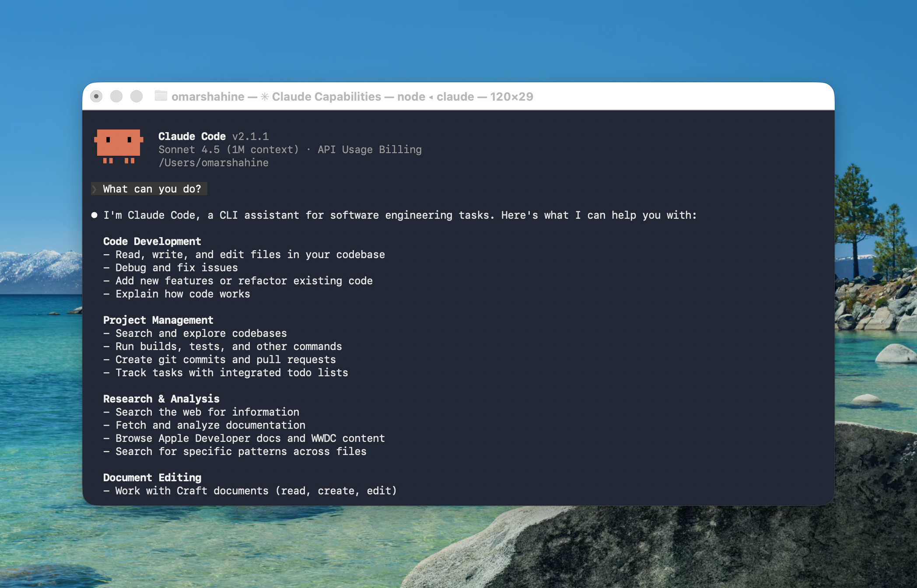Image resolution: width=917 pixels, height=588 pixels.
Task: Click the desktop wallpaper's large boulder
Action: pyautogui.click(x=656, y=551)
